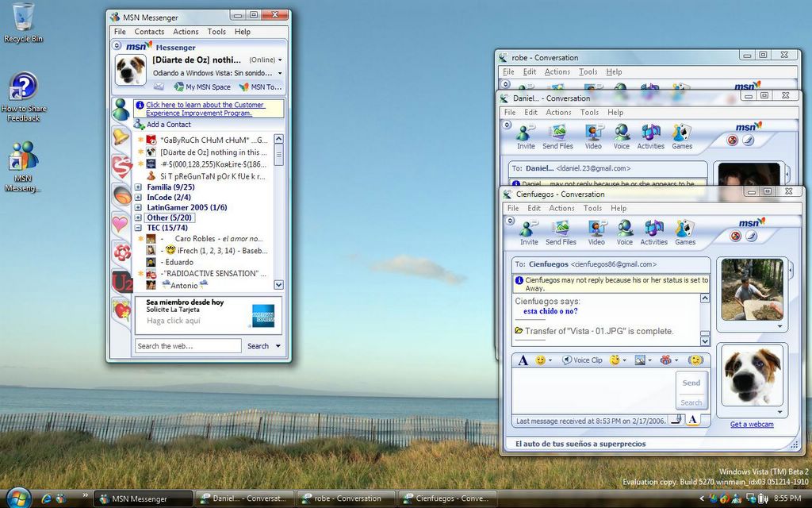Start Video in Cienfuegos conversation
The height and width of the screenshot is (508, 812).
click(596, 233)
